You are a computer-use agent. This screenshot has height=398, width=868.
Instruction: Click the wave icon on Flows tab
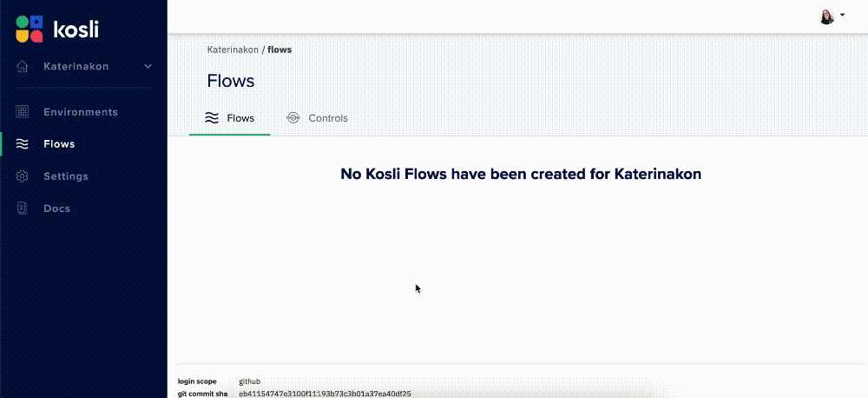click(212, 118)
